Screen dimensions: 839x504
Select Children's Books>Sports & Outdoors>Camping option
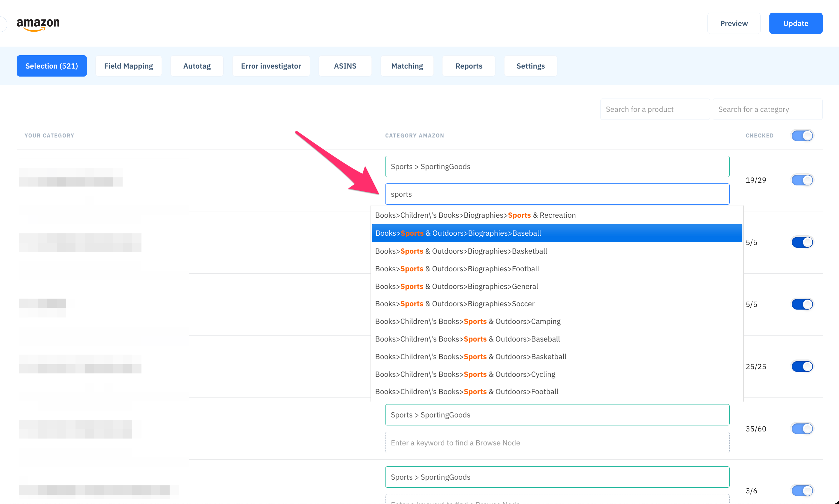click(x=557, y=322)
